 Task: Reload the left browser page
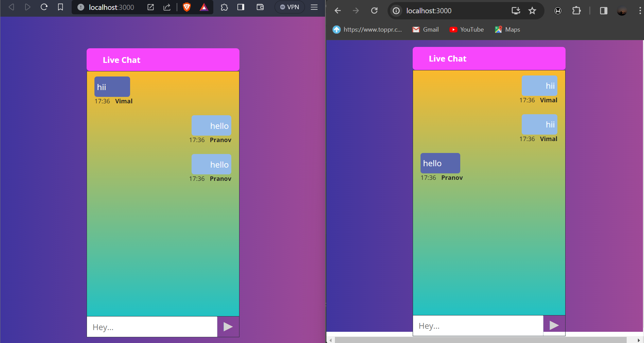(44, 7)
